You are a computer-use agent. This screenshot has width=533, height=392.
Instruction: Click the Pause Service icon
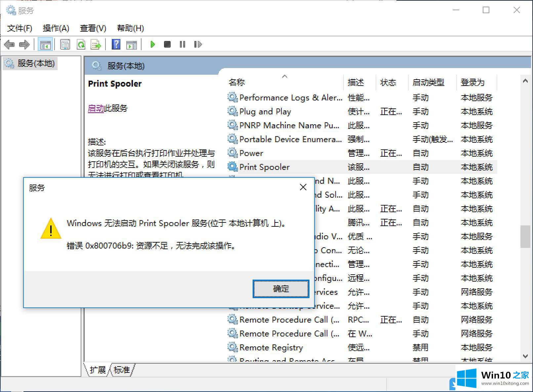[x=183, y=44]
